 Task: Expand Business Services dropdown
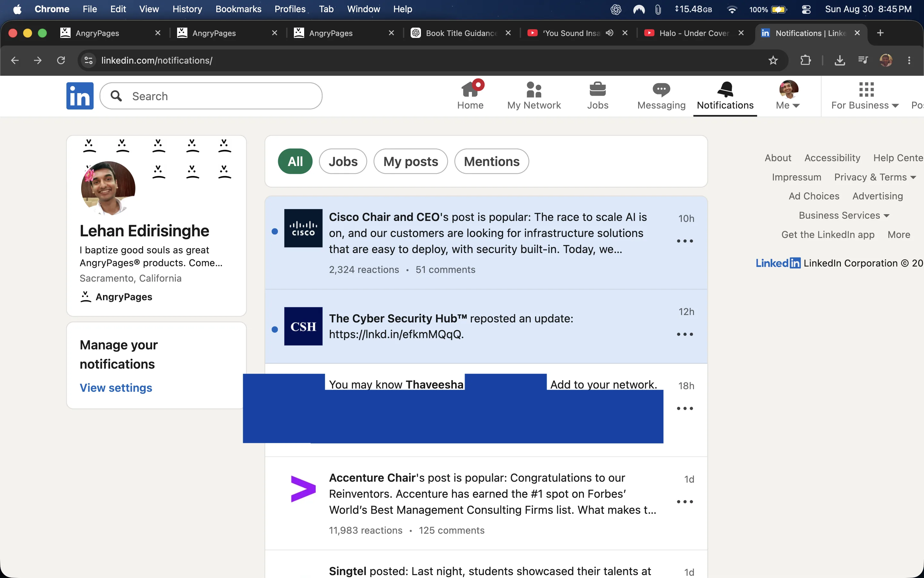(844, 215)
